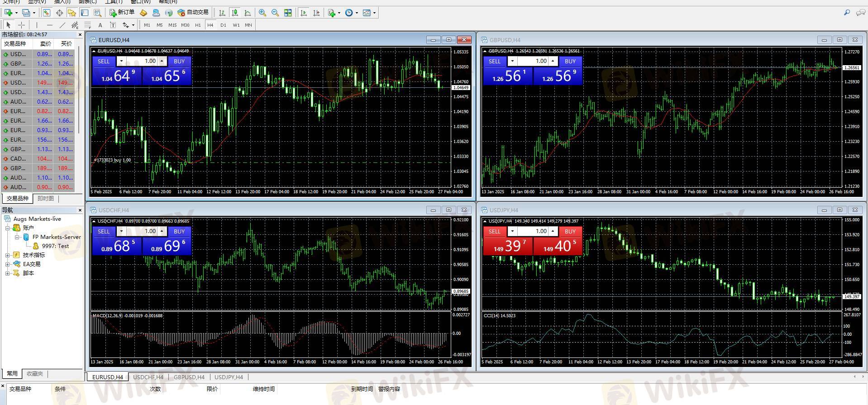Screen dimensions: 868x405
Task: Switch to the 即时图 tick chart tab
Action: tap(45, 199)
